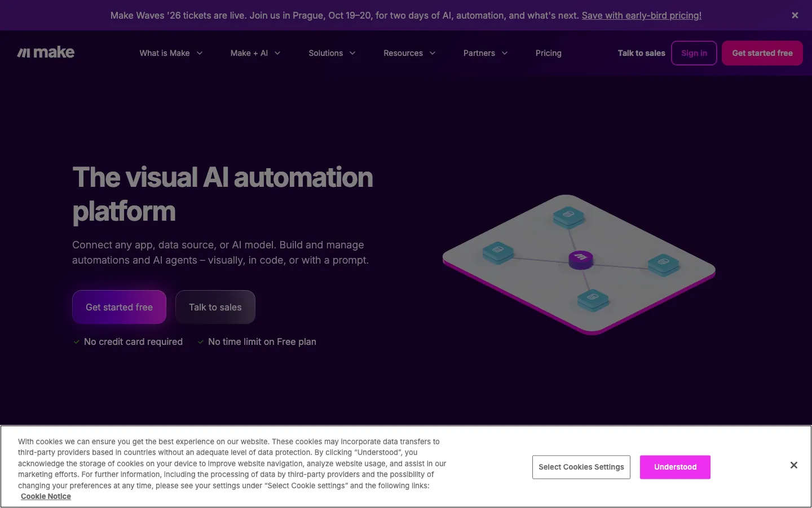This screenshot has width=812, height=508.
Task: Open the Partners menu
Action: [486, 53]
